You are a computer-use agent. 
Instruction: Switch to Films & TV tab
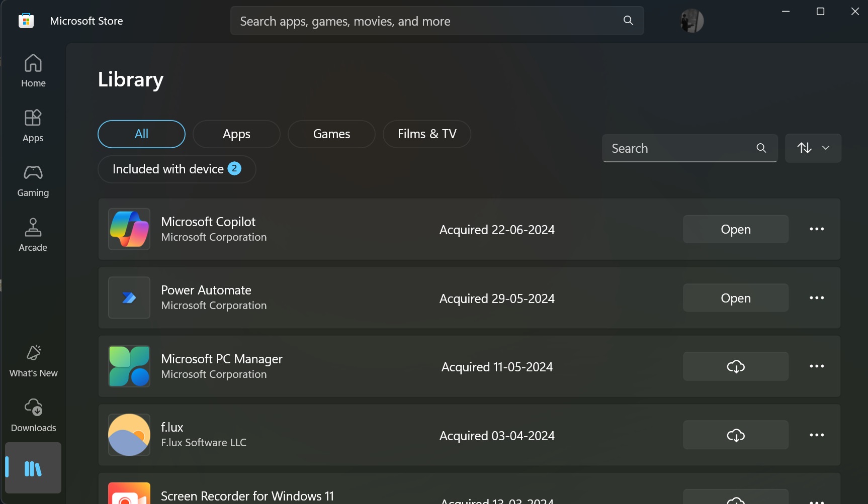(426, 134)
